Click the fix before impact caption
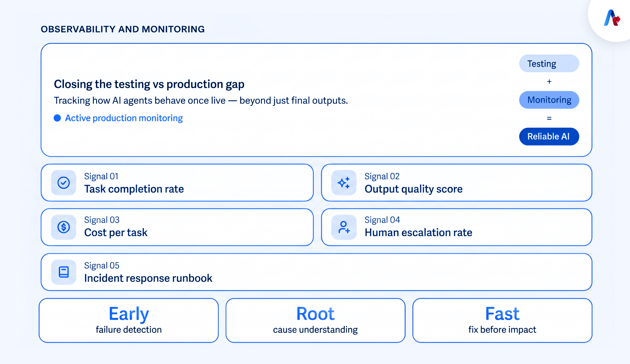The image size is (630, 364). [x=502, y=330]
